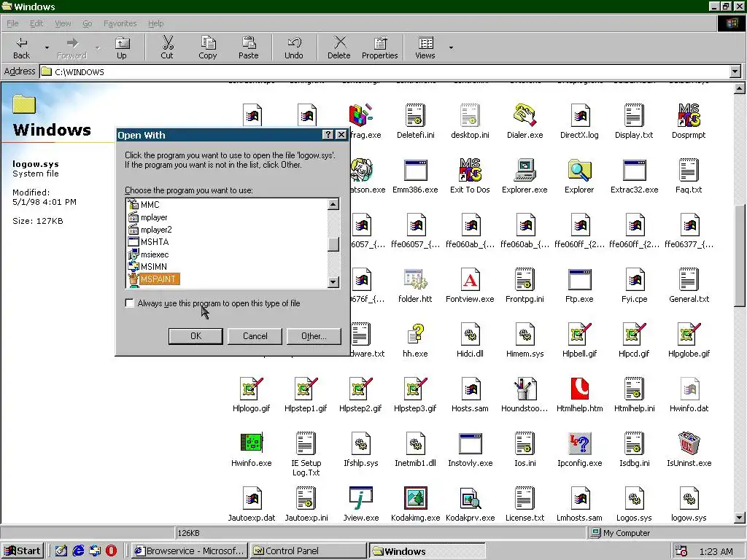Click program list scroll up arrow
Image resolution: width=747 pixels, height=560 pixels.
[333, 205]
